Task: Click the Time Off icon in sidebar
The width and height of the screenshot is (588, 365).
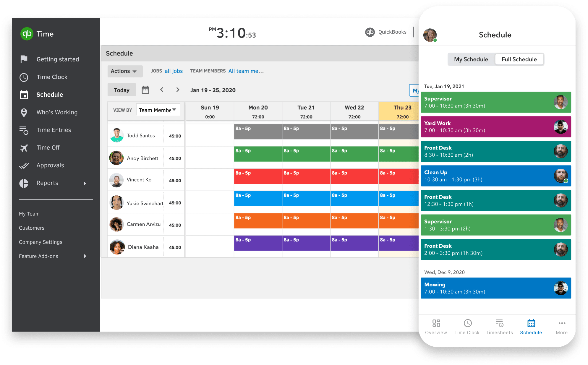Action: (x=24, y=147)
